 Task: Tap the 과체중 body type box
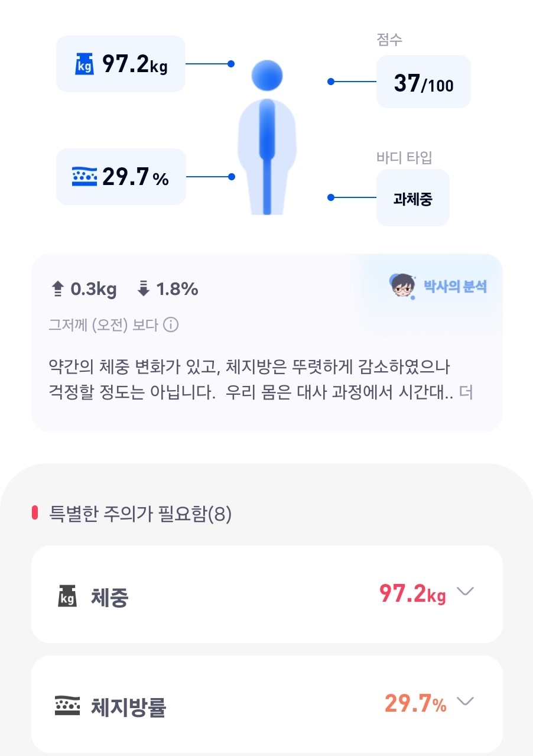tap(412, 198)
